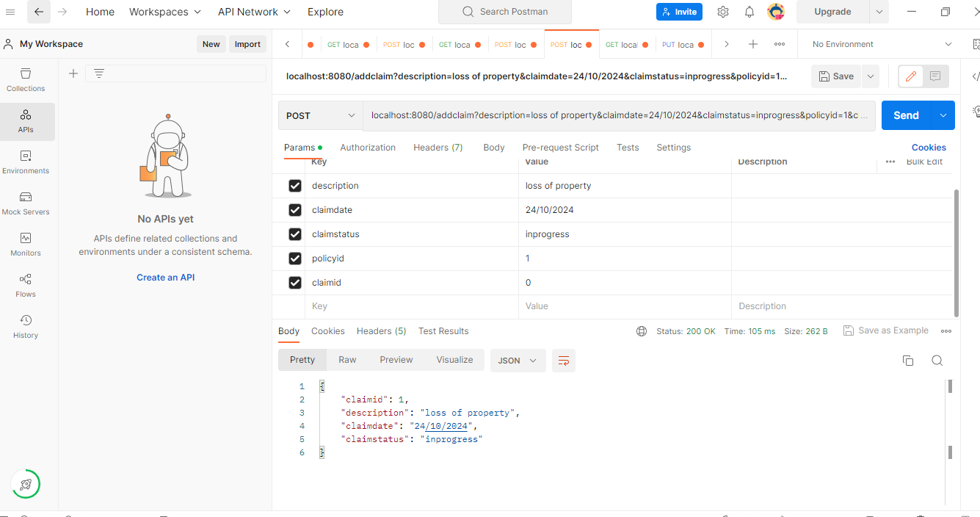Screen dimensions: 980x517
Task: Click the params table scrollbar
Action: coord(955,252)
